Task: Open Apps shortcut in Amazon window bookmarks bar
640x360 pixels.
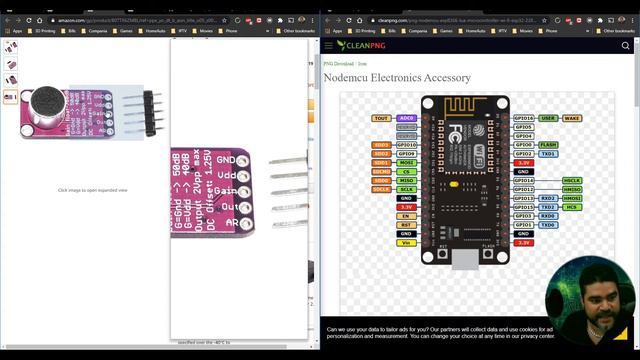Action: [14, 31]
